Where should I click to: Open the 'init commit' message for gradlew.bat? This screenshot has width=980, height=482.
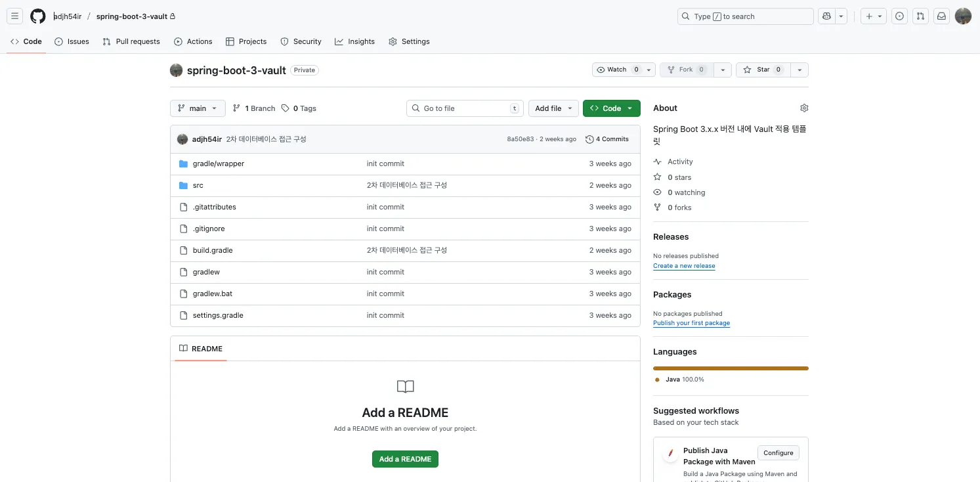tap(385, 294)
